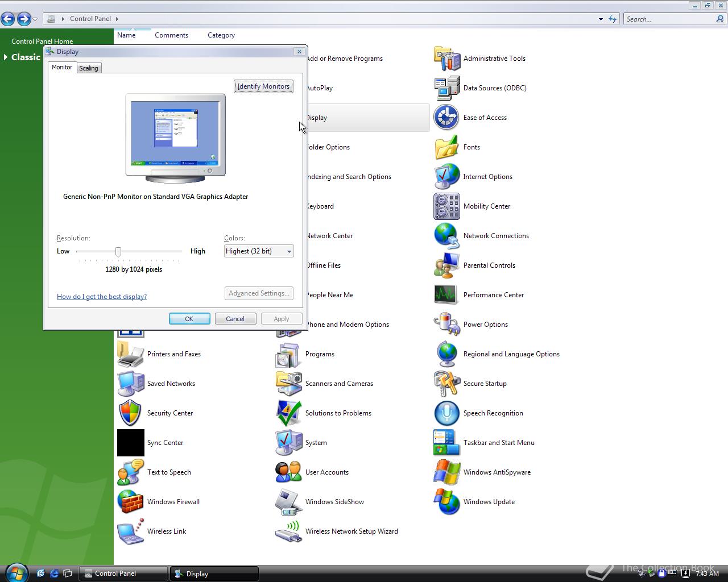Screen dimensions: 728x582
Task: Open Speech Recognition icon
Action: click(x=446, y=413)
